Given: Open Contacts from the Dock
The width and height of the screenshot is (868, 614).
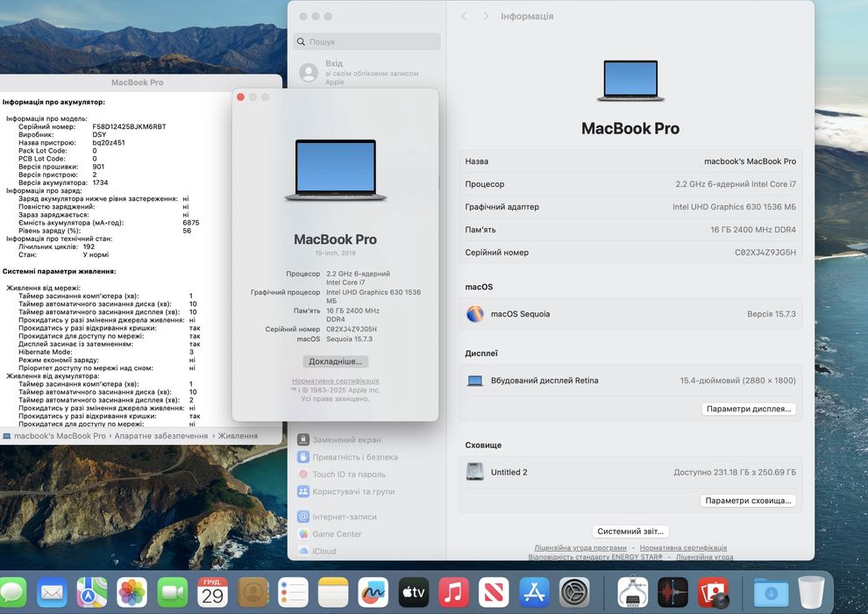Looking at the screenshot, I should tap(253, 592).
